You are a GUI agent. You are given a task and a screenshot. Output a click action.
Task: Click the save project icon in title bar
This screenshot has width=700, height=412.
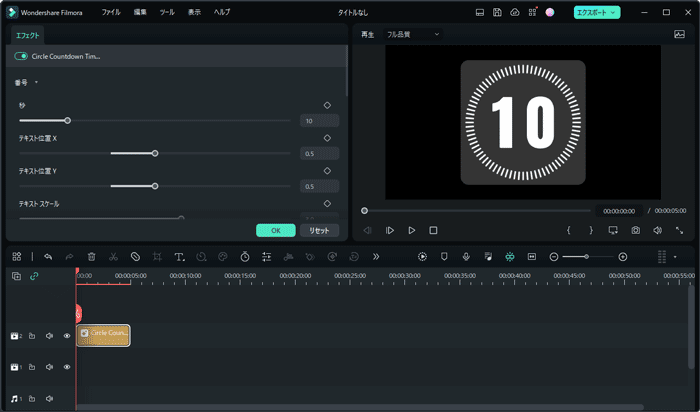click(497, 12)
